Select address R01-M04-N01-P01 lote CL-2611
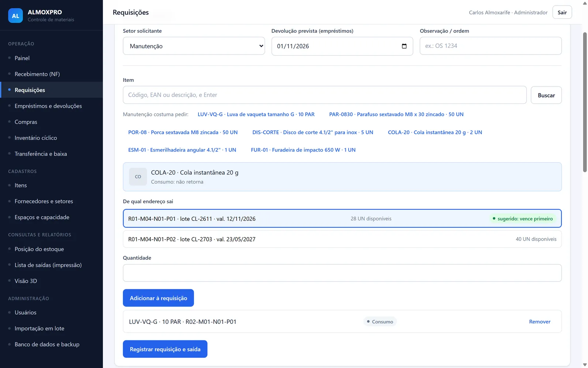 342,219
